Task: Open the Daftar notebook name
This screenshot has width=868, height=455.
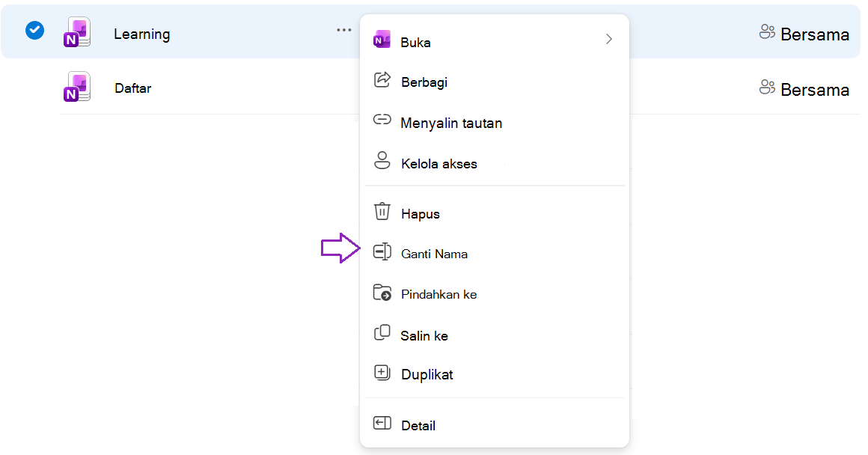Action: pyautogui.click(x=133, y=88)
